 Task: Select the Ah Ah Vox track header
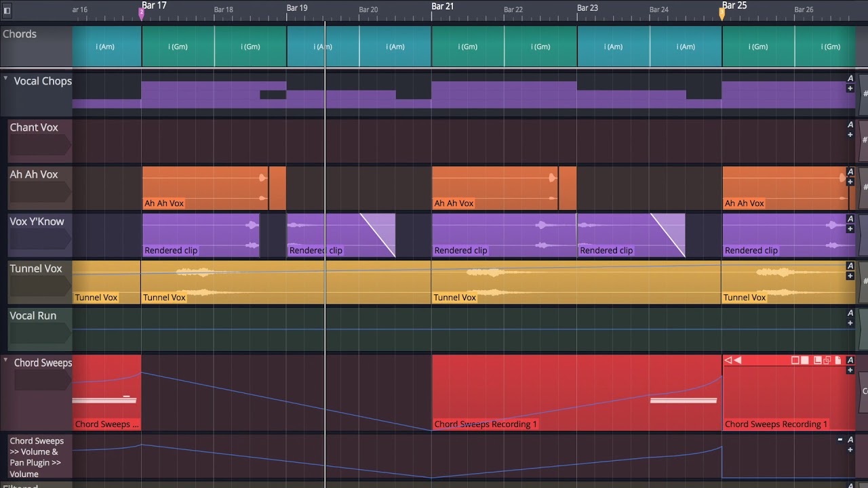tap(40, 188)
